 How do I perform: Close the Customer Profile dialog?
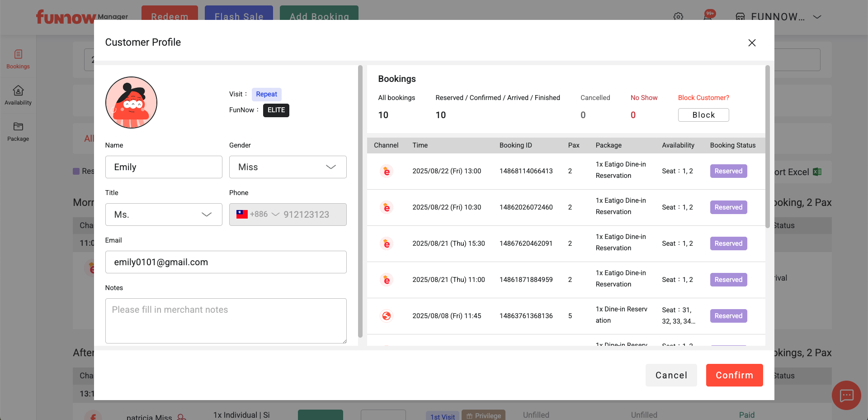[752, 43]
